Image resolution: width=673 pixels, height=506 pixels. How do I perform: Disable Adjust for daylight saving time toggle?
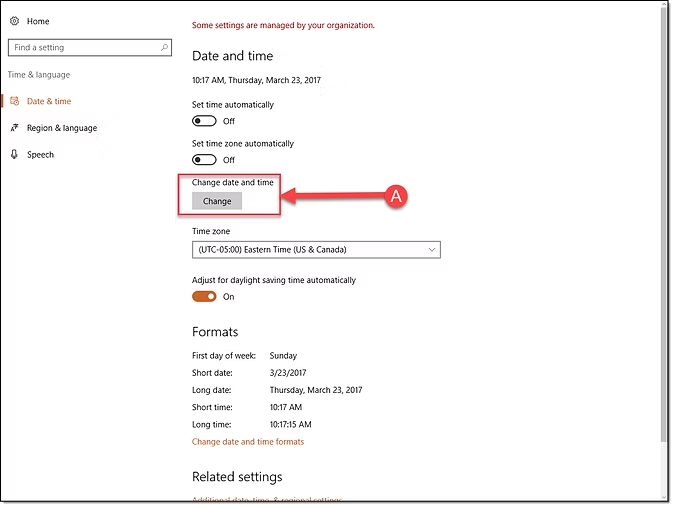[204, 297]
